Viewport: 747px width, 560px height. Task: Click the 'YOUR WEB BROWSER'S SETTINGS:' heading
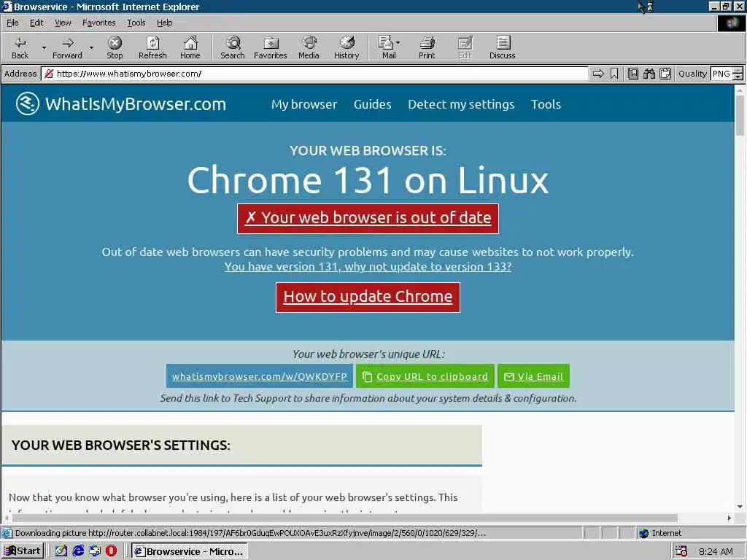coord(120,446)
